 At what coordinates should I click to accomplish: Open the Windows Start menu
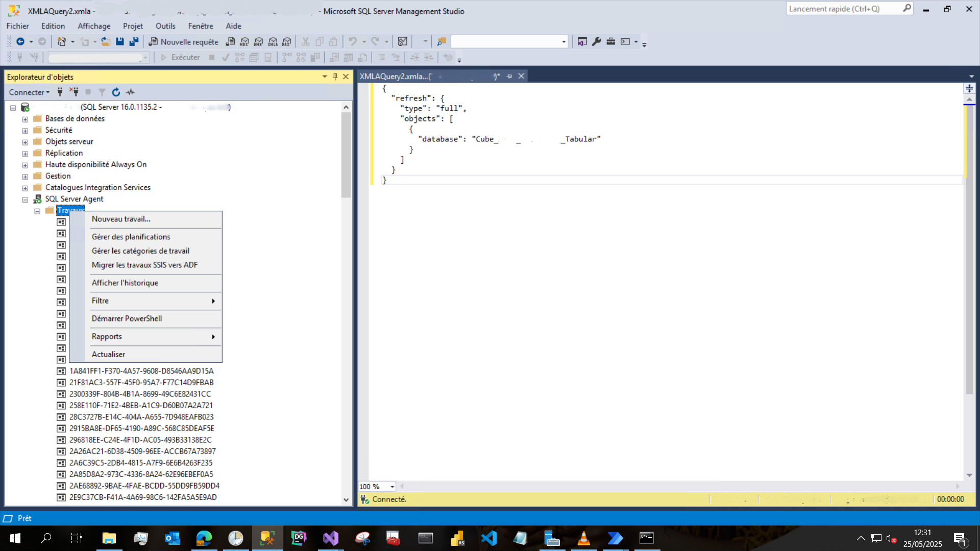tap(15, 538)
